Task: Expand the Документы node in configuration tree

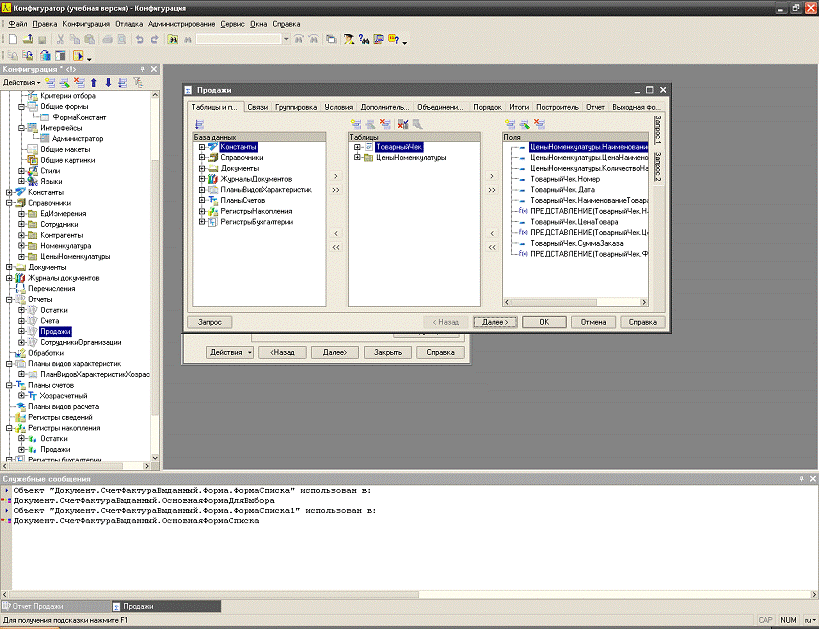Action: pos(10,267)
